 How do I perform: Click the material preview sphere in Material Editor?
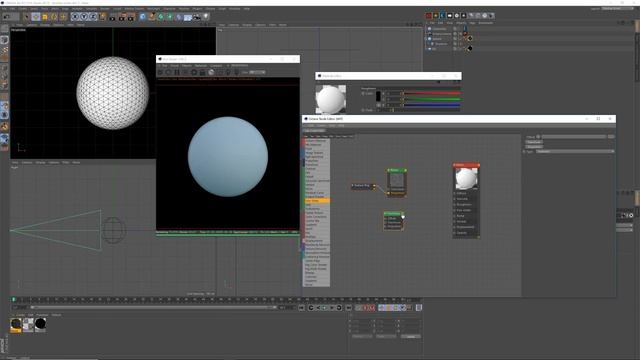point(331,99)
